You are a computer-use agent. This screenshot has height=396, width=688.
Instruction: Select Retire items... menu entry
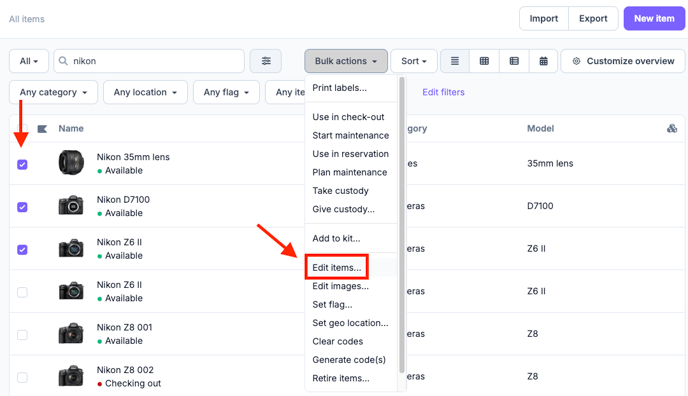point(340,378)
